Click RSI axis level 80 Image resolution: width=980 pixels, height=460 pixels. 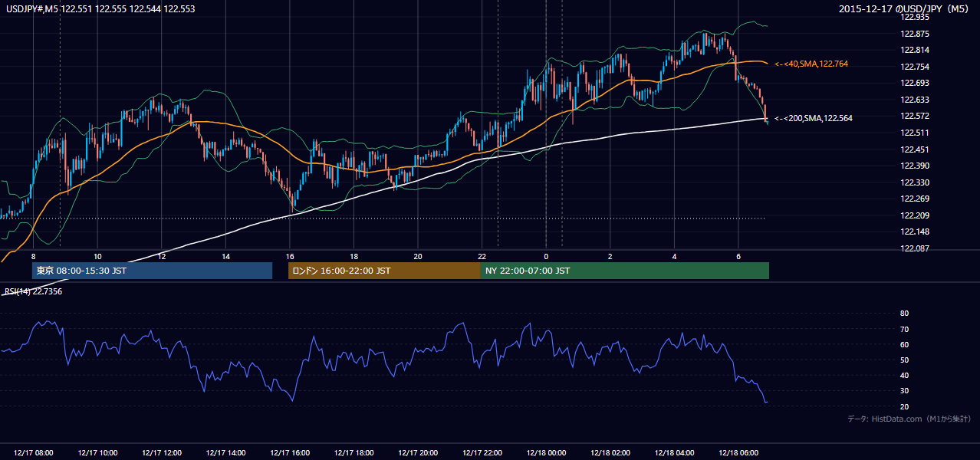[x=904, y=314]
